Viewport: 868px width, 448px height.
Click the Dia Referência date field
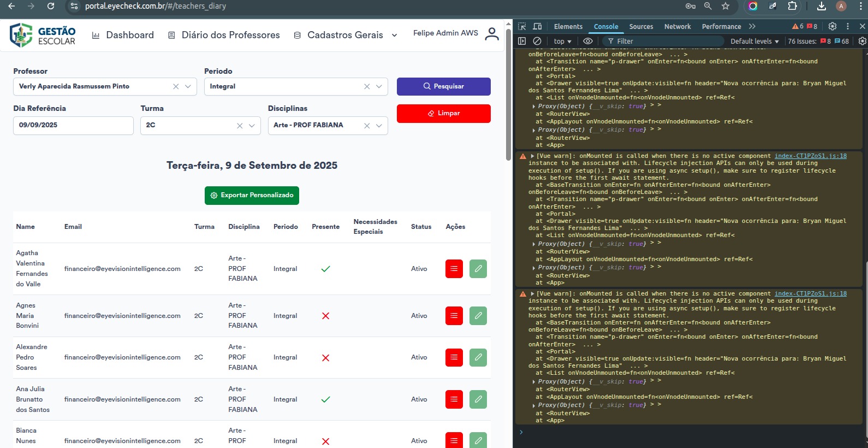coord(73,125)
